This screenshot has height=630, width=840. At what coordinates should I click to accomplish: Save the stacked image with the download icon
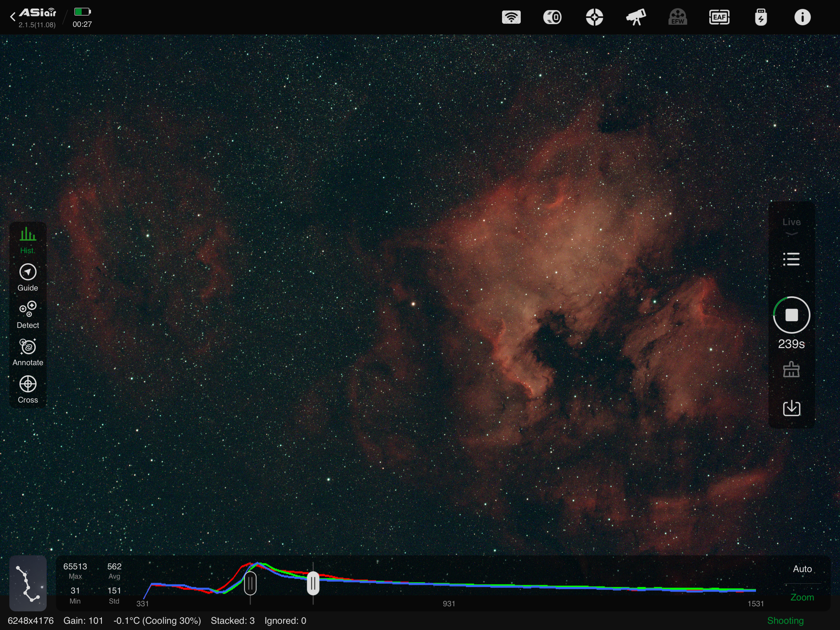point(791,408)
